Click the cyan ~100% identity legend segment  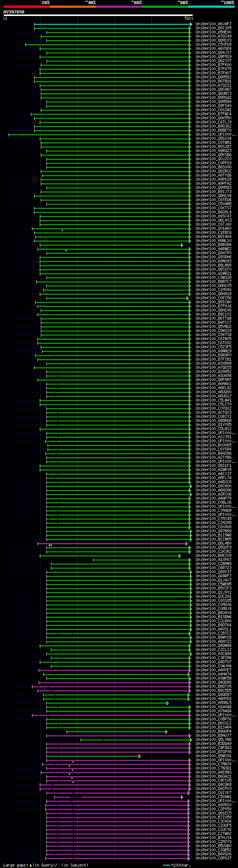pos(211,7)
